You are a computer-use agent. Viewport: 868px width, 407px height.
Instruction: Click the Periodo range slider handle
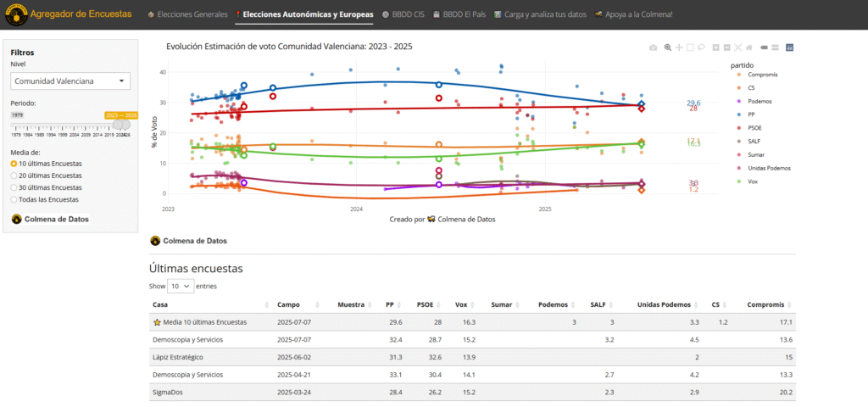(x=124, y=125)
